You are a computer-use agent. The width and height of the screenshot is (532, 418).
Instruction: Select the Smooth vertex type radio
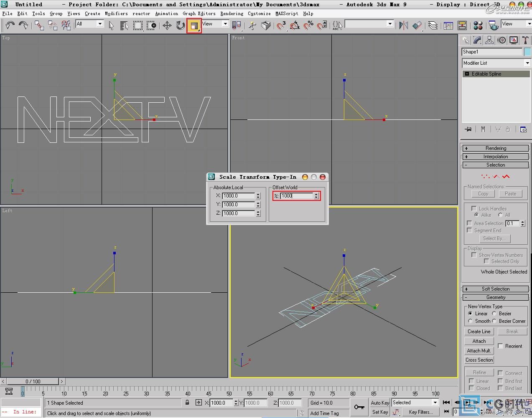point(470,321)
